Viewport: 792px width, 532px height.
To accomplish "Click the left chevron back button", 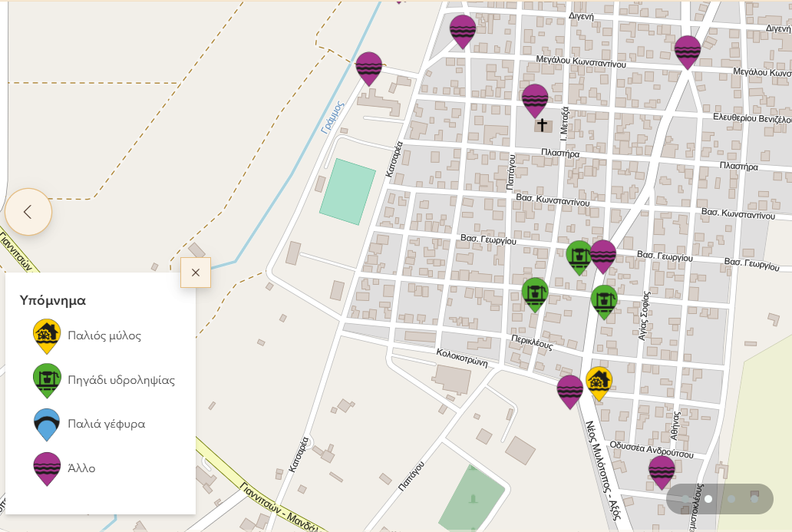I will point(28,212).
